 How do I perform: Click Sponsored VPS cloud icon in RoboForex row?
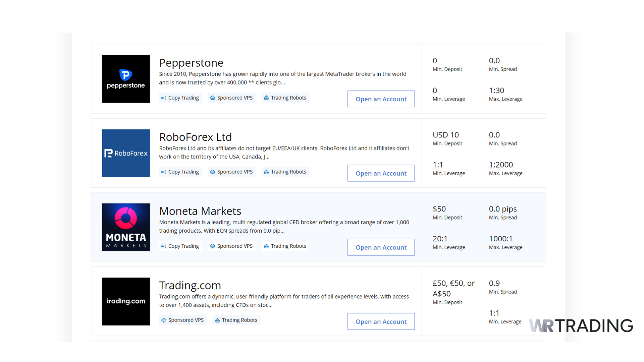[213, 172]
